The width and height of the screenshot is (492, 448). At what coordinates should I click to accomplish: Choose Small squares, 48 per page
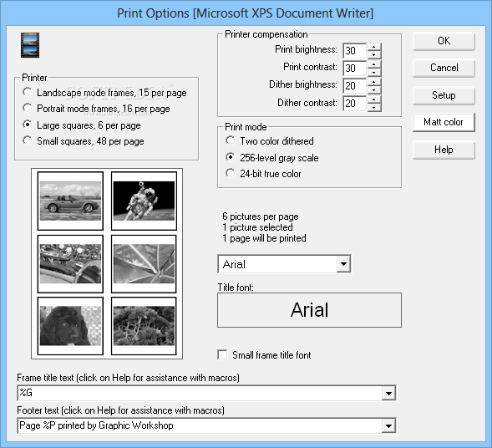tap(84, 141)
